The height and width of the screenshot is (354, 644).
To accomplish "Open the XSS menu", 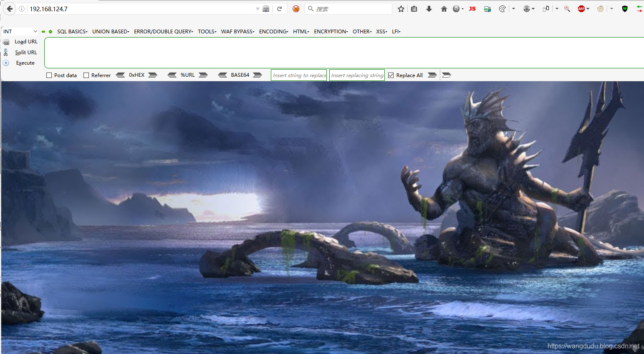I will click(x=381, y=32).
